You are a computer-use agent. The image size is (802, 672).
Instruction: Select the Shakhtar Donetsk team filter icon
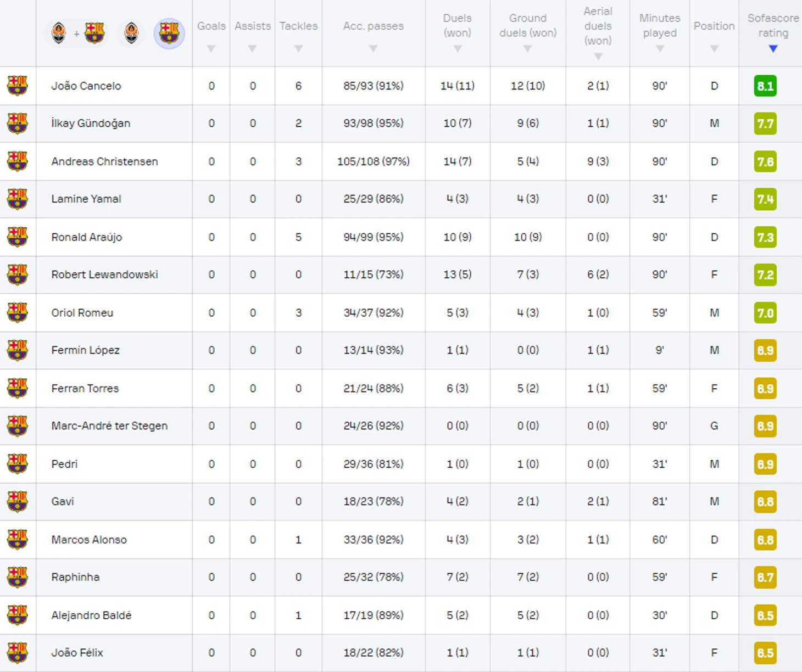click(131, 33)
